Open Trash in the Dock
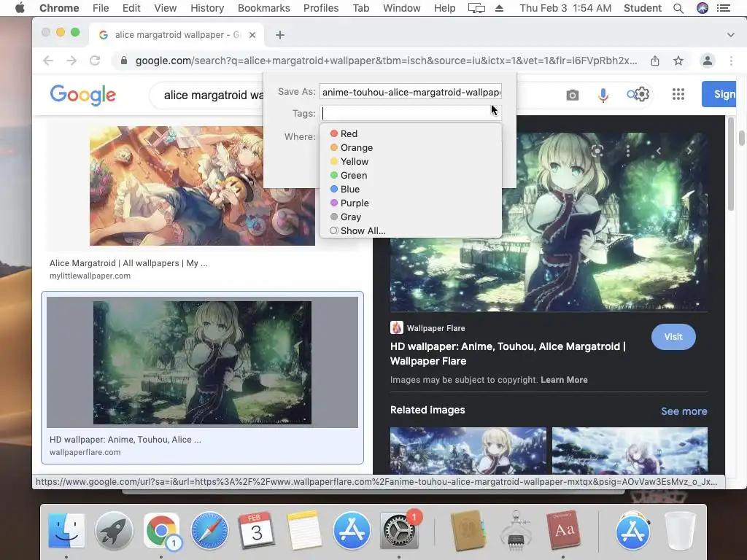The width and height of the screenshot is (747, 560). click(681, 529)
